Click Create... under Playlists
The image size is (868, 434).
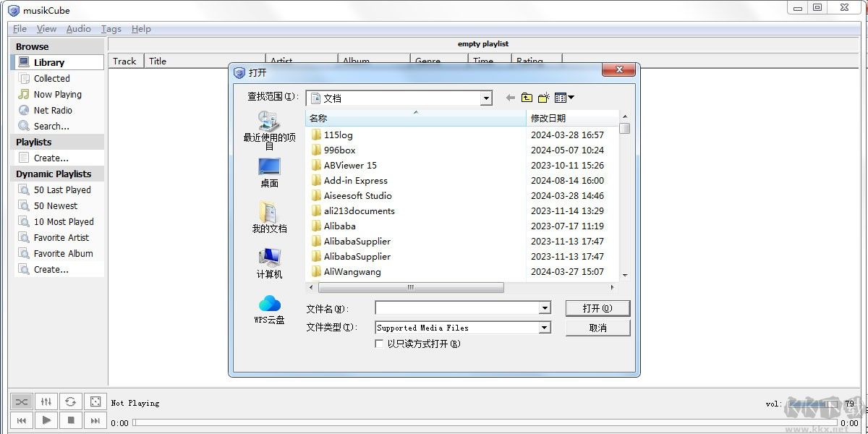click(58, 158)
